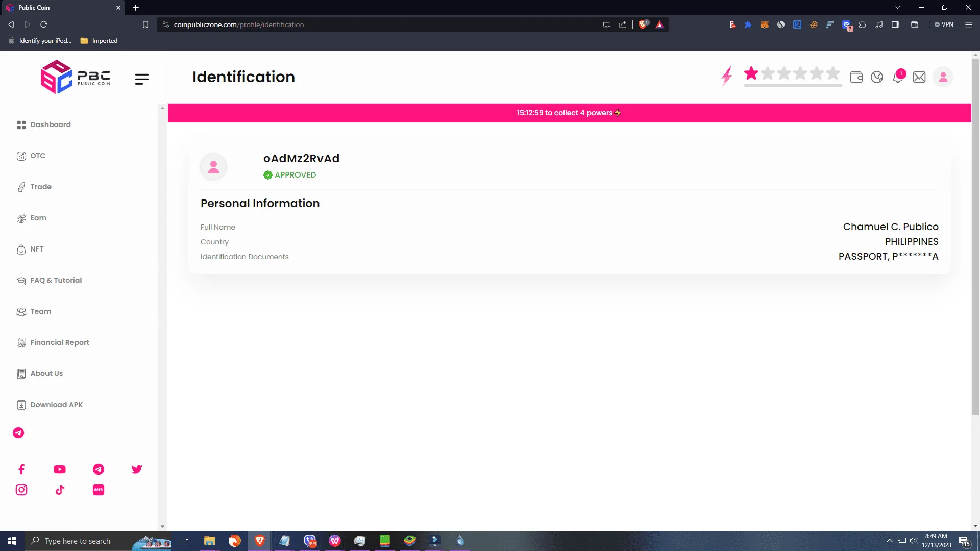Open the mail envelope icon
This screenshot has height=551, width=980.
[x=919, y=77]
